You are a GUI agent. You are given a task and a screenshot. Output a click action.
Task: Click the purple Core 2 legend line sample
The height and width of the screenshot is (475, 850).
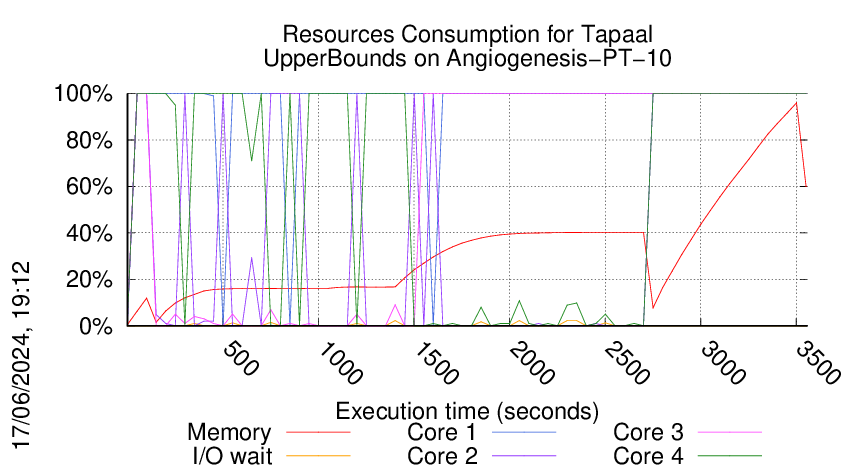click(x=524, y=456)
